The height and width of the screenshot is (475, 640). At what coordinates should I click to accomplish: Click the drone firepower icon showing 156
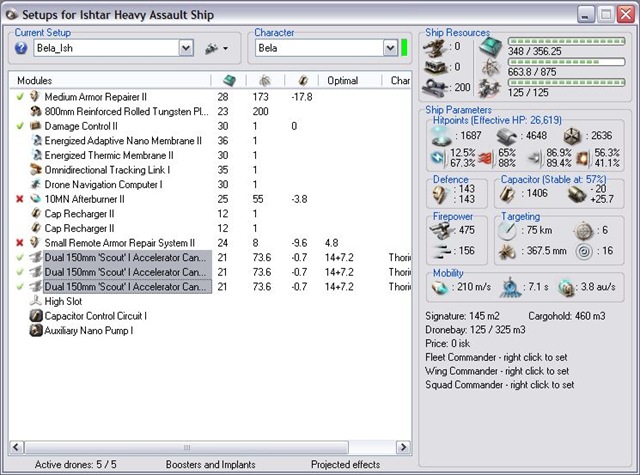coord(441,251)
